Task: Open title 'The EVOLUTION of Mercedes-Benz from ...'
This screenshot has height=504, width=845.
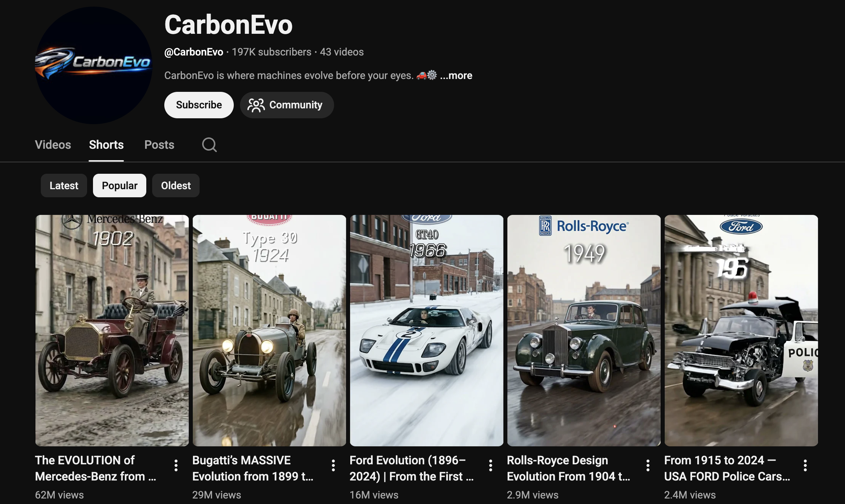Action: [96, 468]
